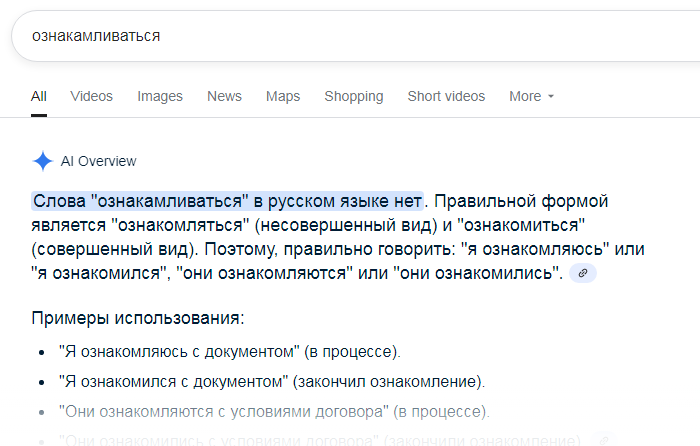
Task: Open the source link icon after ознакомились
Action: [x=583, y=273]
